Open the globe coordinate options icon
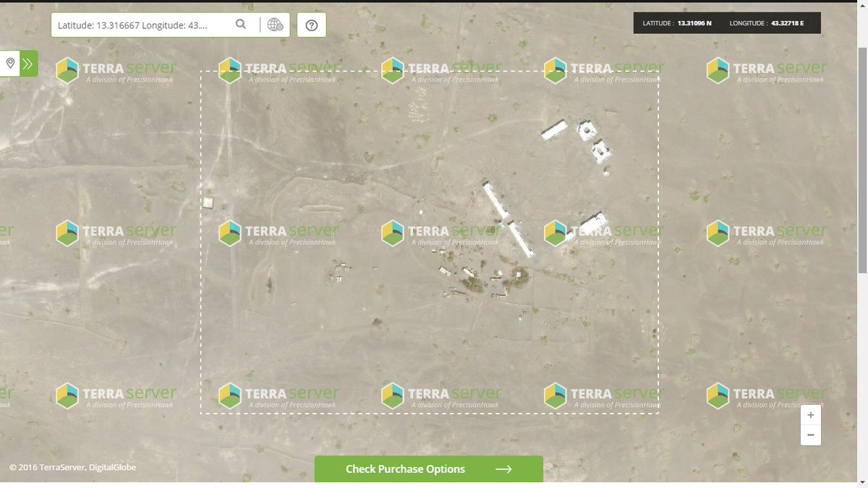Image resolution: width=868 pixels, height=488 pixels. click(x=276, y=25)
